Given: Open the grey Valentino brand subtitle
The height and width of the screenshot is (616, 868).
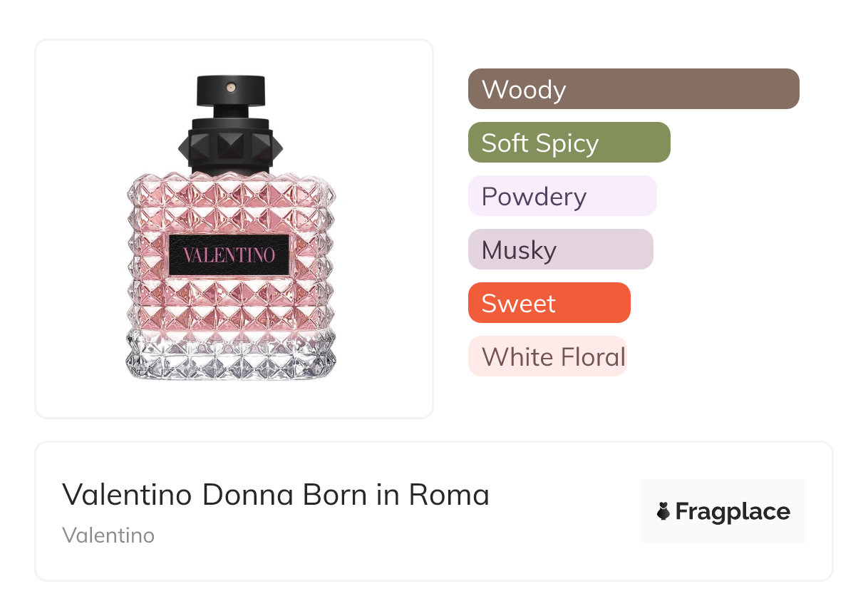Looking at the screenshot, I should (x=108, y=535).
